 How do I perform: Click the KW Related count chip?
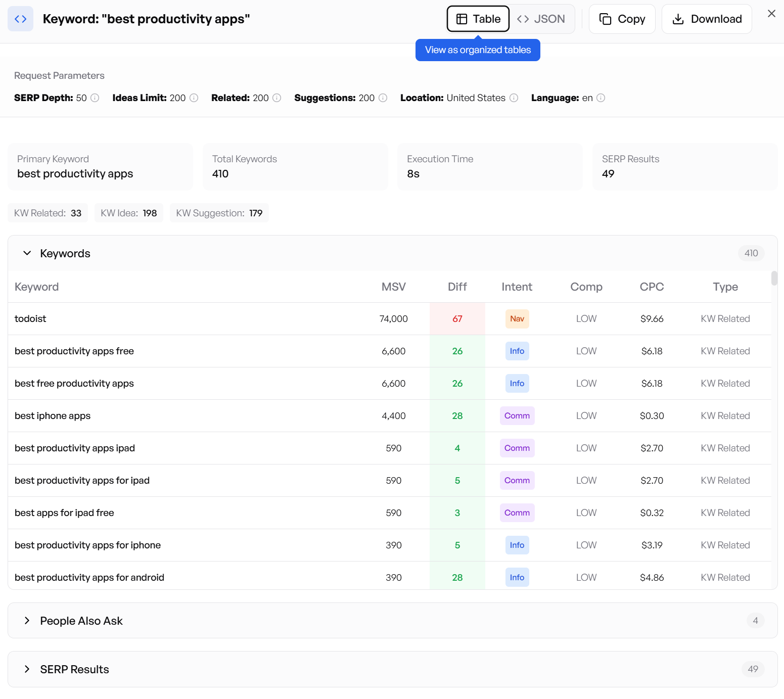[48, 213]
